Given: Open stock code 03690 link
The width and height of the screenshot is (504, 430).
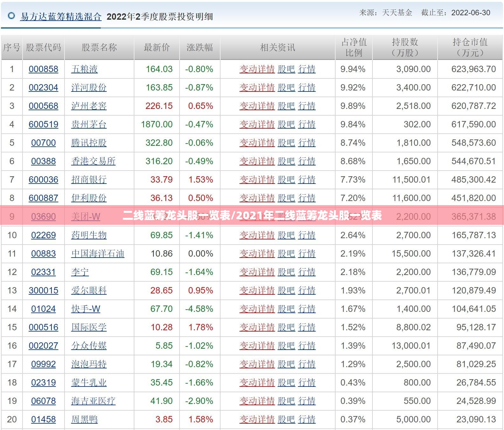Looking at the screenshot, I should coord(44,217).
